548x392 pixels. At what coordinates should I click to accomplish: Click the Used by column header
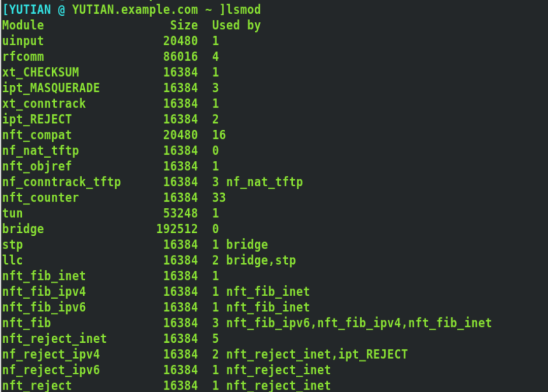(x=236, y=25)
